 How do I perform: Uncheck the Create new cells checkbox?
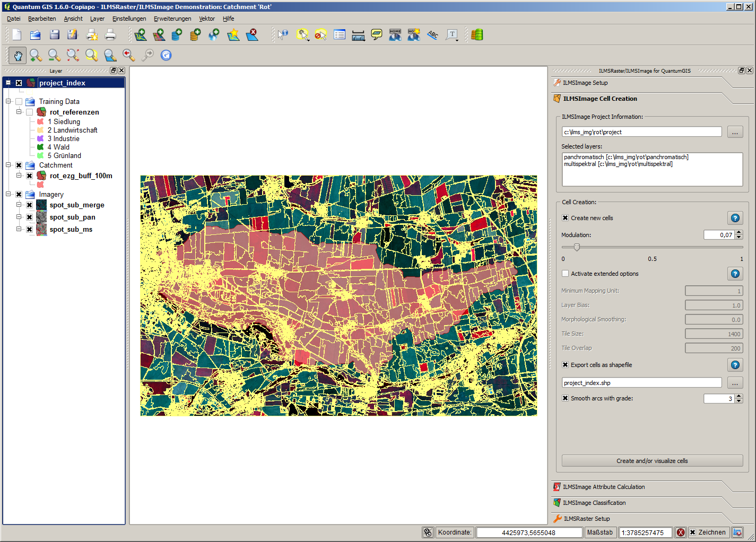click(566, 218)
